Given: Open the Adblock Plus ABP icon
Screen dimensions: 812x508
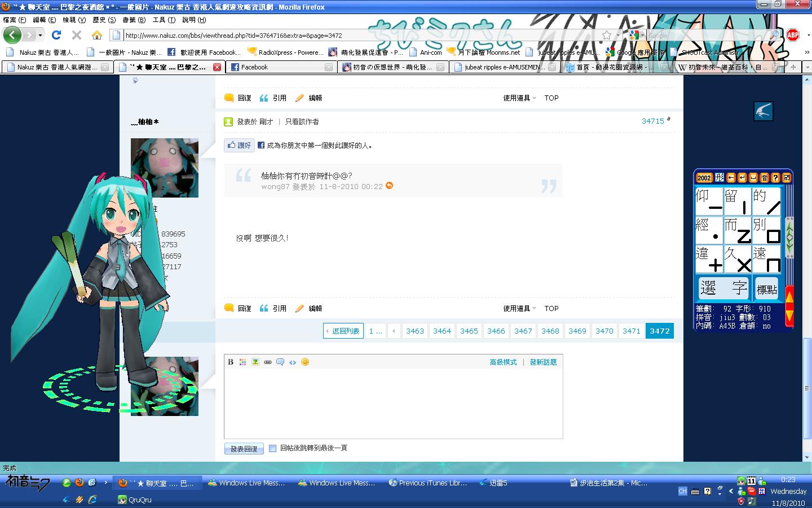Looking at the screenshot, I should [793, 35].
